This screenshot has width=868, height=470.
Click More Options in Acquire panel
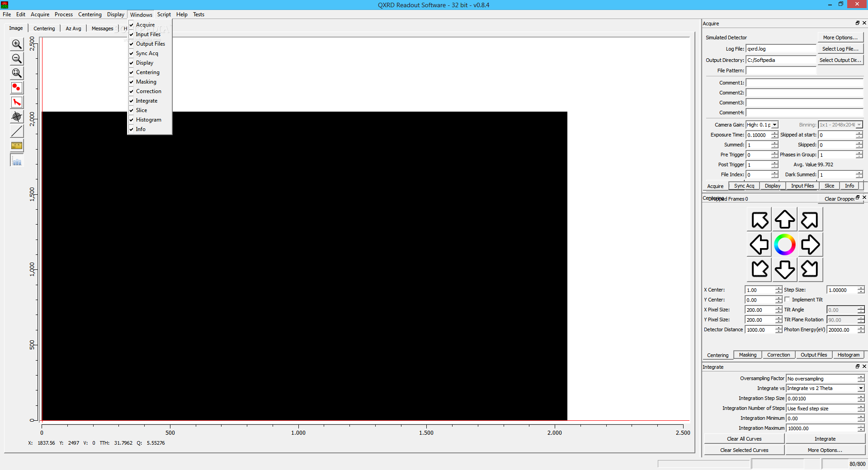840,38
